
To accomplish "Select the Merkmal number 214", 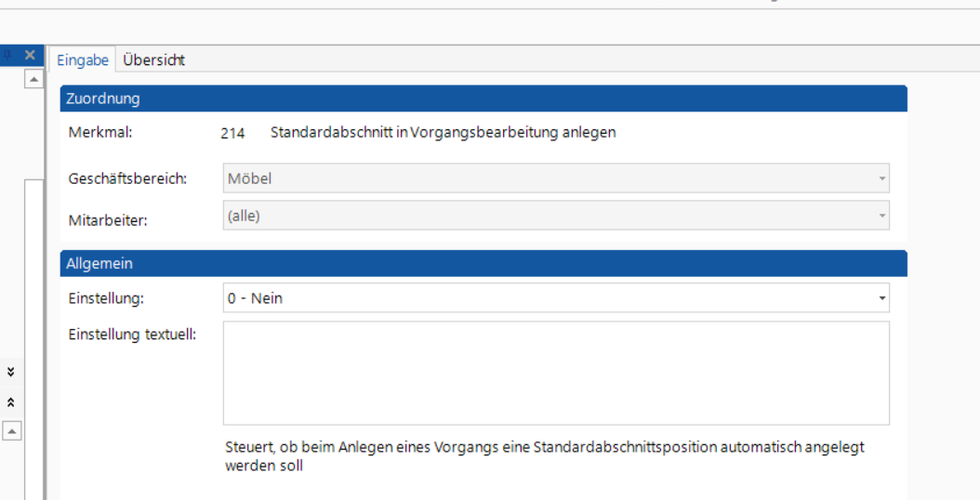I will click(232, 133).
